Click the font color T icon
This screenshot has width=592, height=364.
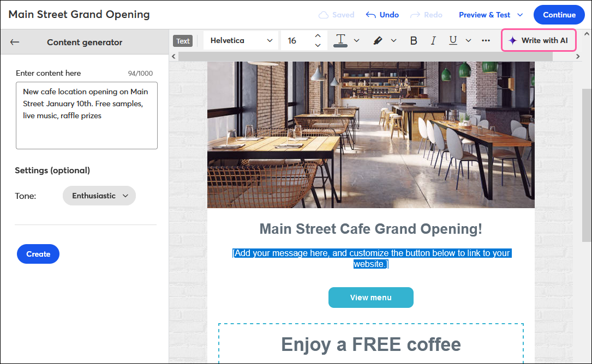[340, 40]
